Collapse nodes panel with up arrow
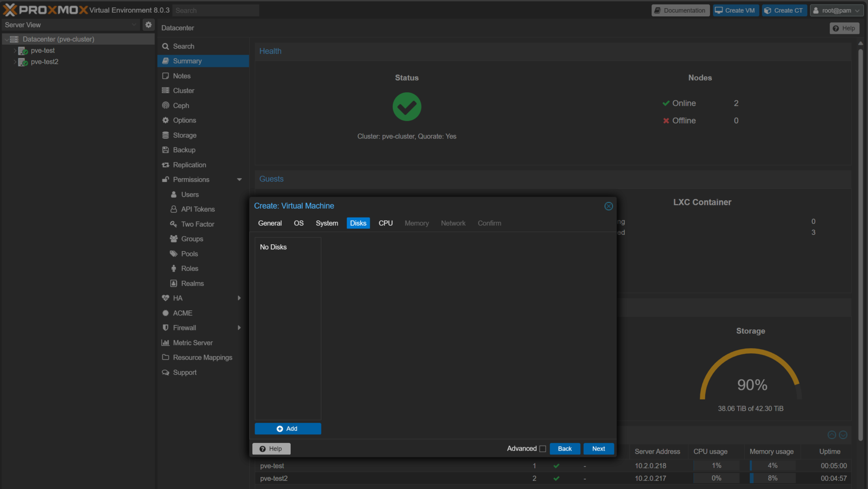The height and width of the screenshot is (489, 868). pos(831,435)
